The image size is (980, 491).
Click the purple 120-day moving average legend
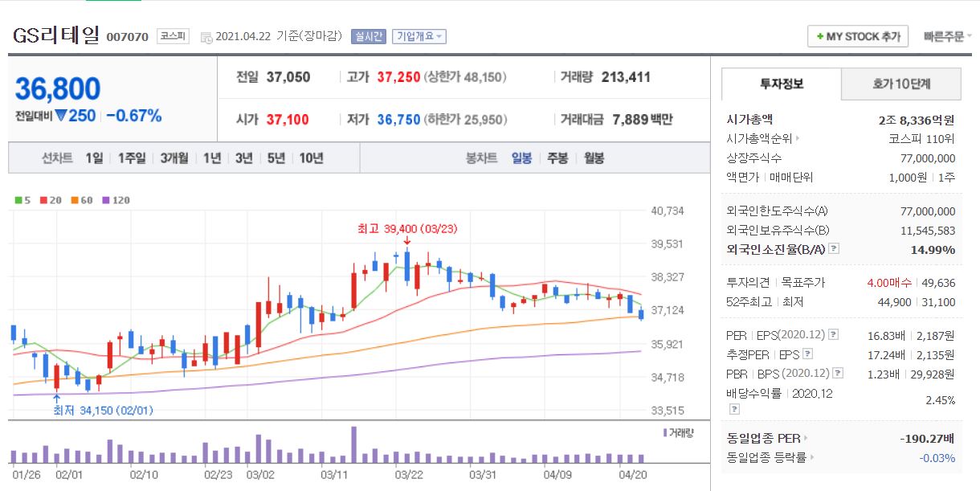click(116, 200)
